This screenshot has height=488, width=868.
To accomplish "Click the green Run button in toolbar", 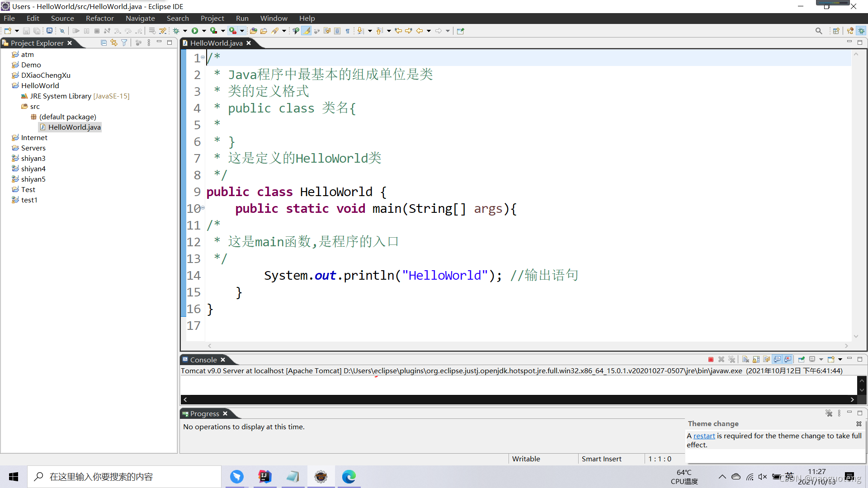I will pyautogui.click(x=195, y=31).
